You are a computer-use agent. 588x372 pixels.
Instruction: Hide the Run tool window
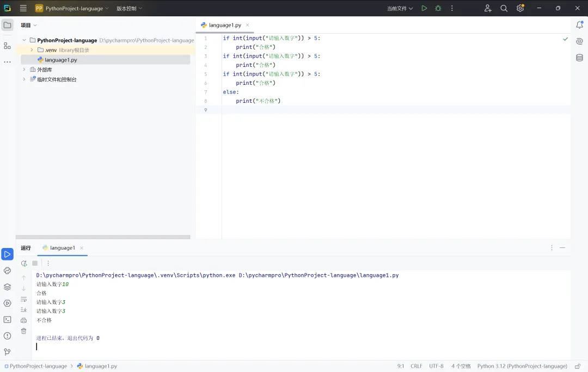point(562,247)
